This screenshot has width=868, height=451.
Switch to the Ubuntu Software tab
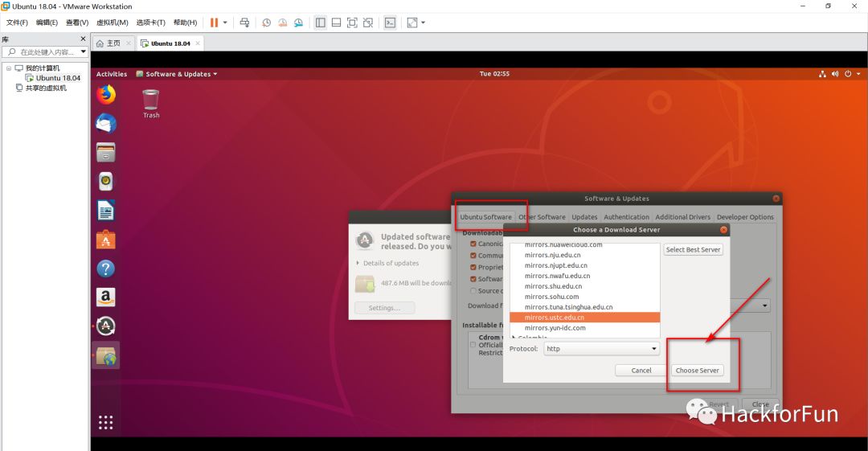(x=486, y=217)
